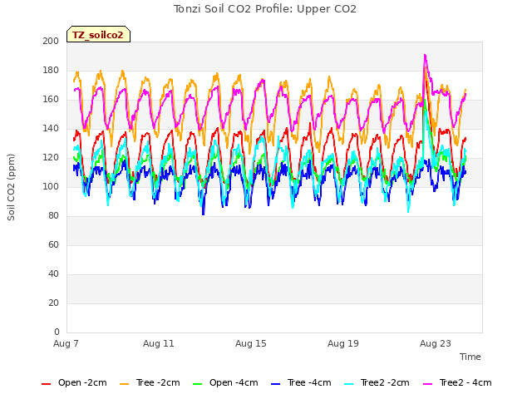Click the red Open -2cm legend swatch
This screenshot has width=532, height=399.
tap(46, 384)
